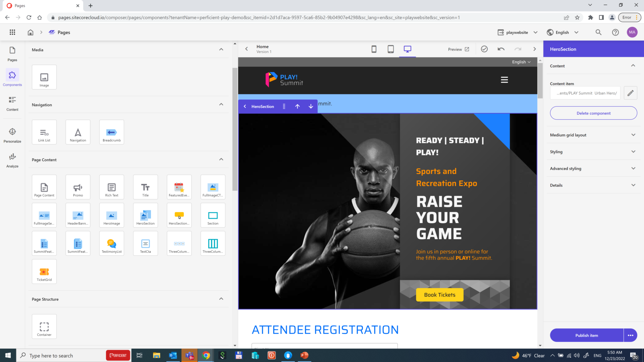Select the Promo component tile
The width and height of the screenshot is (644, 362).
click(x=78, y=187)
